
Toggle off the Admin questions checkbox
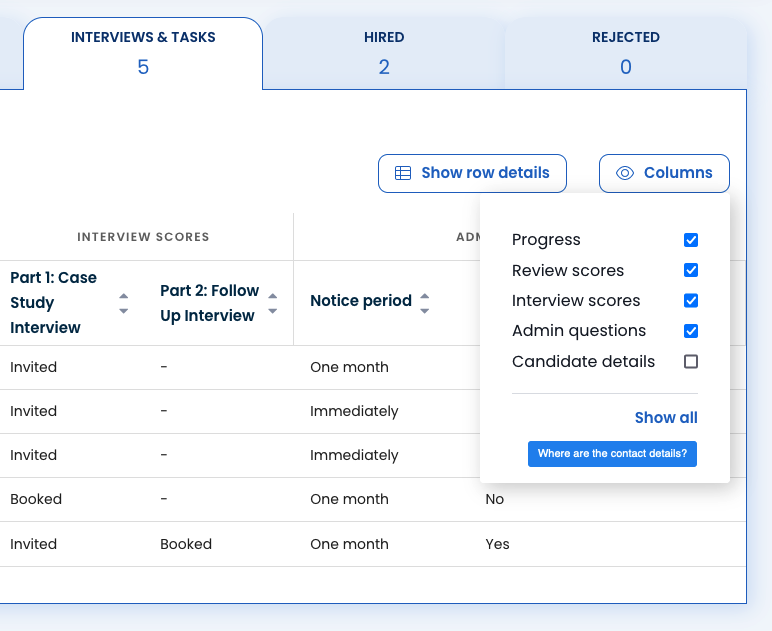click(690, 331)
